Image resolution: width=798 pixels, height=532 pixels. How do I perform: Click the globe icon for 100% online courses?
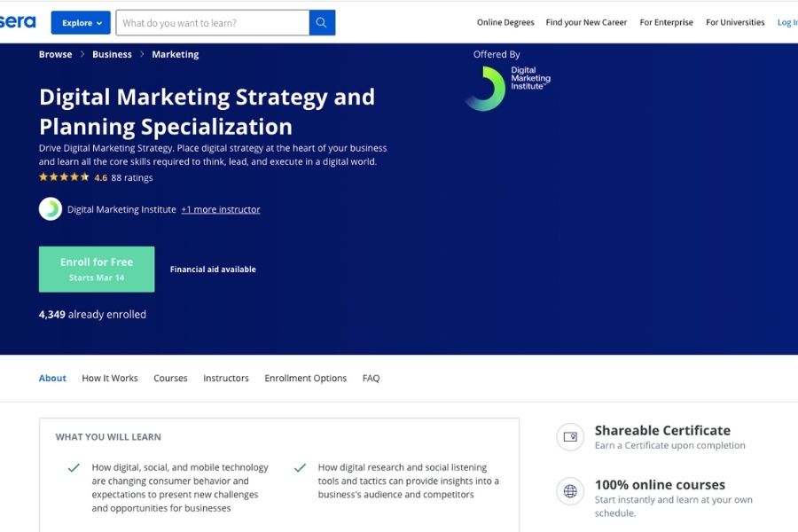[x=570, y=491]
